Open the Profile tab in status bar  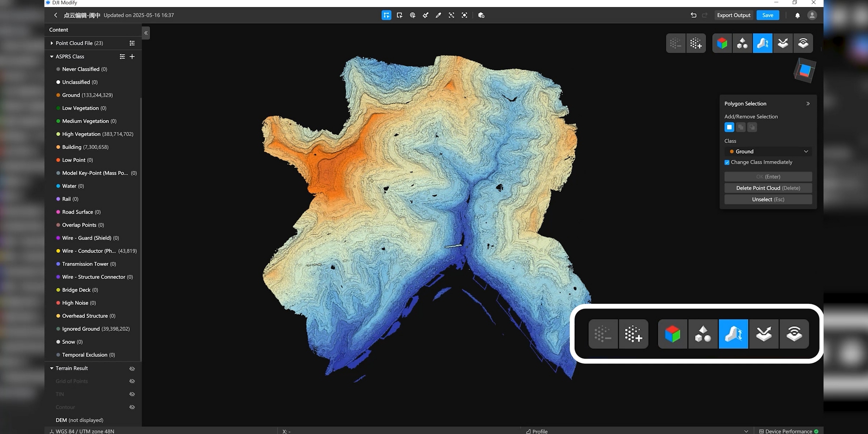pyautogui.click(x=537, y=431)
